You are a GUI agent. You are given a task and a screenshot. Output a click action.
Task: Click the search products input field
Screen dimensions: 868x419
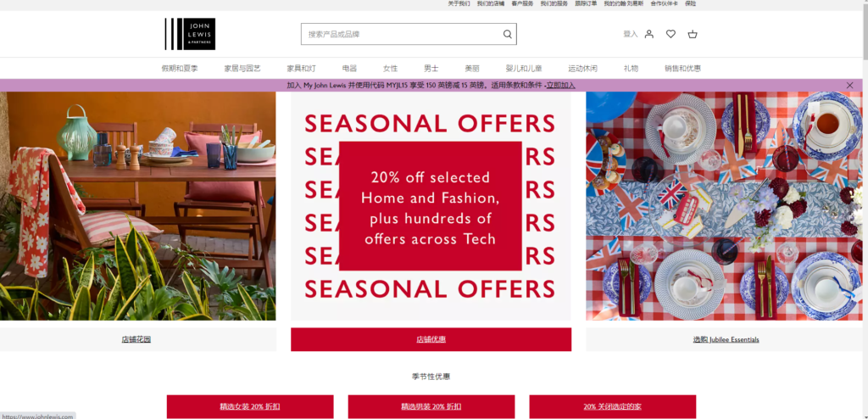coord(409,34)
